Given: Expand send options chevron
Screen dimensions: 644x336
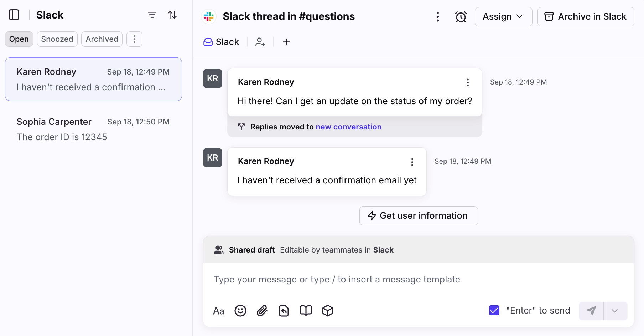Looking at the screenshot, I should [615, 311].
